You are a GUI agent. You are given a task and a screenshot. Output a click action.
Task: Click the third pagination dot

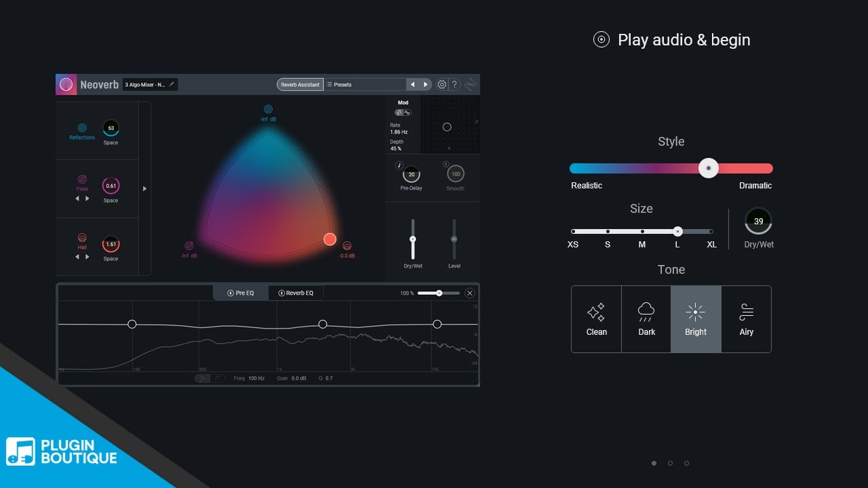[686, 463]
